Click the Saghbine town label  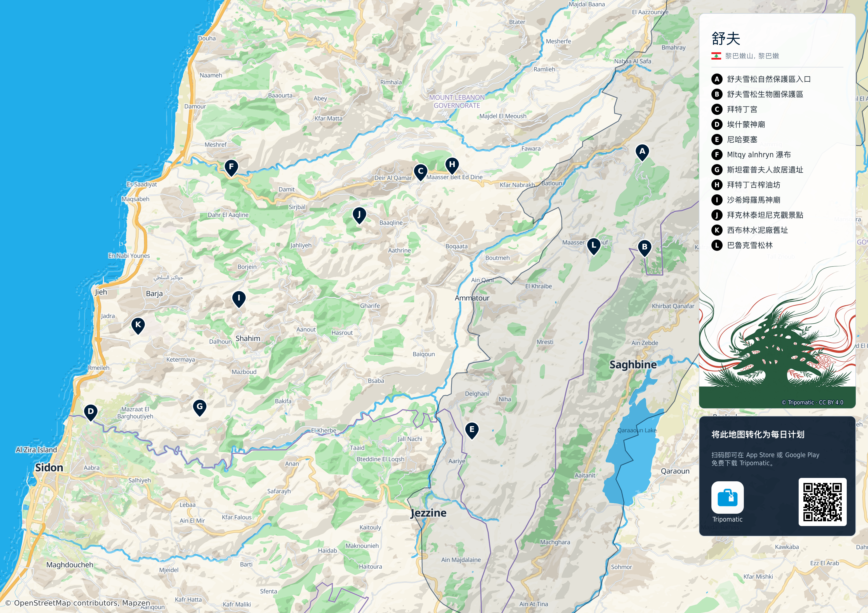tap(633, 365)
